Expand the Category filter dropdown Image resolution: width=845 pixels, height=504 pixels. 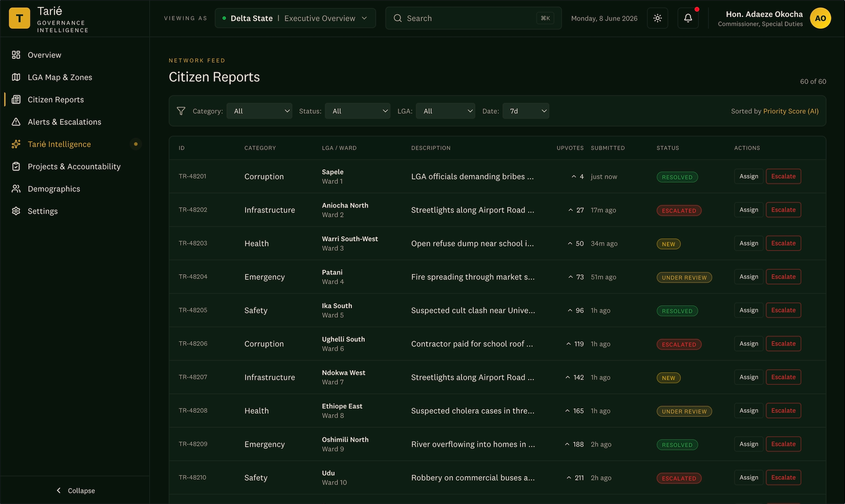(259, 111)
